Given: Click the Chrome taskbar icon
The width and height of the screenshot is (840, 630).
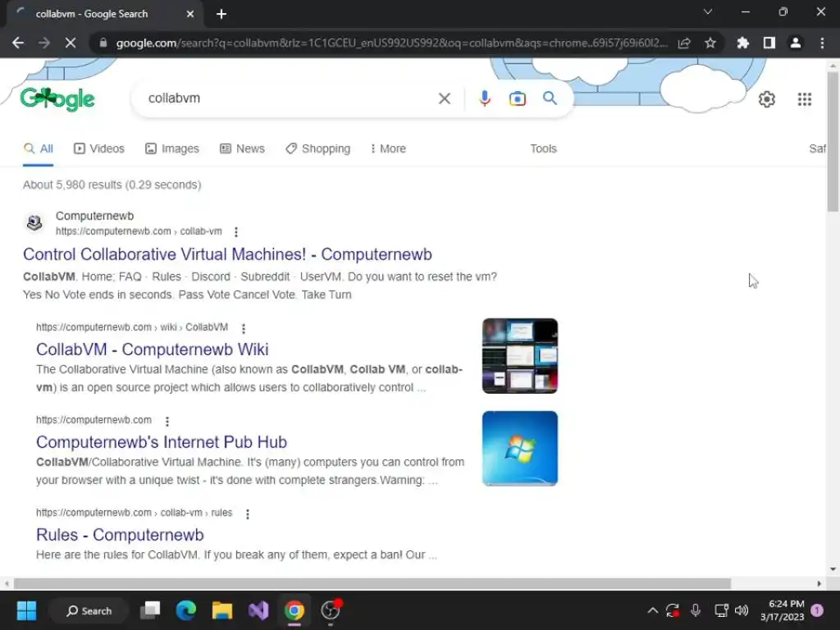Looking at the screenshot, I should pos(294,610).
